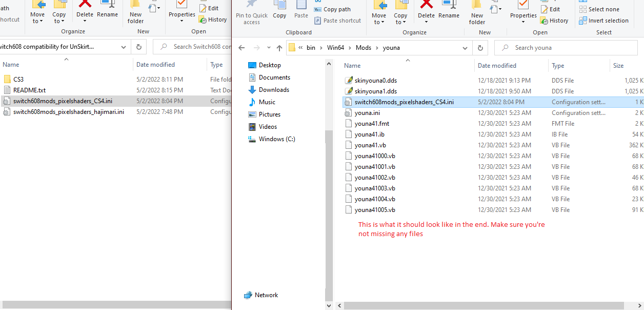This screenshot has height=310, width=644.
Task: Click bin in the address path
Action: 311,48
